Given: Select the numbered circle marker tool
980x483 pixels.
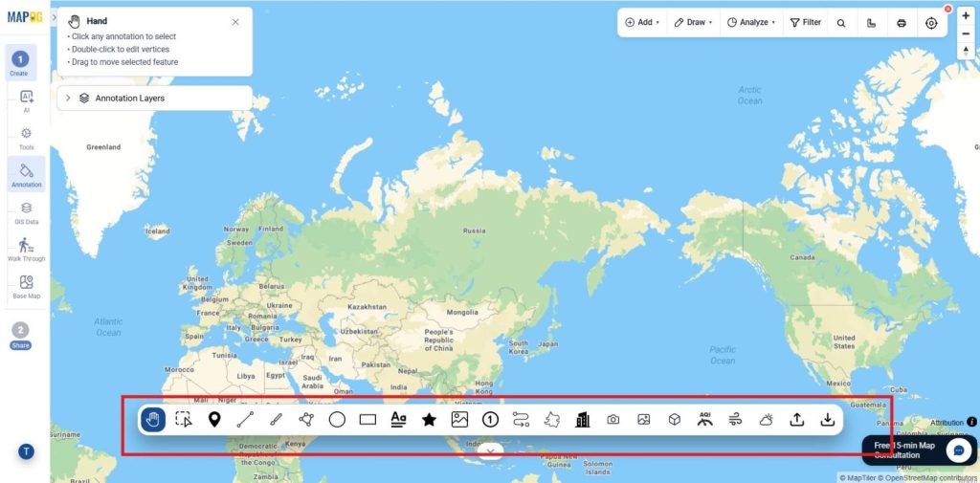Looking at the screenshot, I should pos(490,420).
